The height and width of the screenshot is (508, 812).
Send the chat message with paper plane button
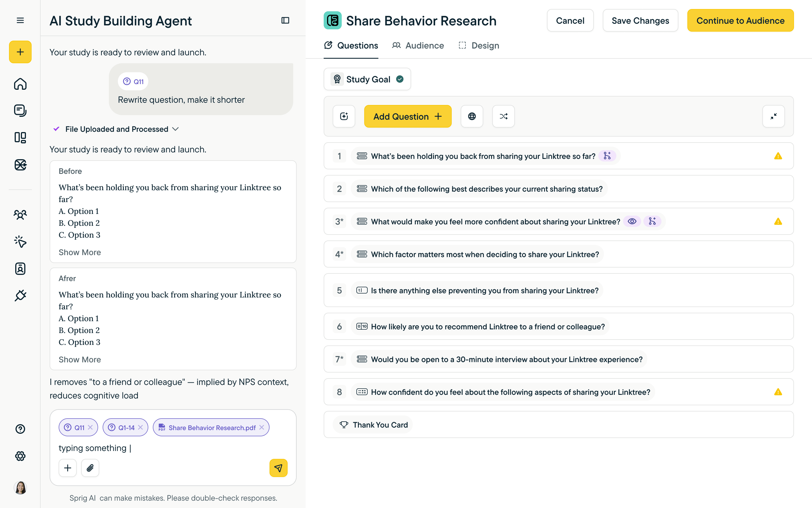coord(279,468)
